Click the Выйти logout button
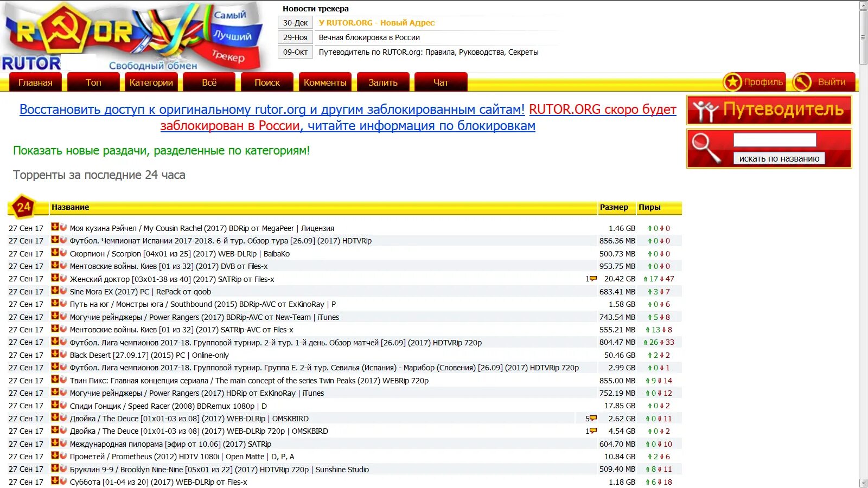The height and width of the screenshot is (488, 868). tap(824, 82)
